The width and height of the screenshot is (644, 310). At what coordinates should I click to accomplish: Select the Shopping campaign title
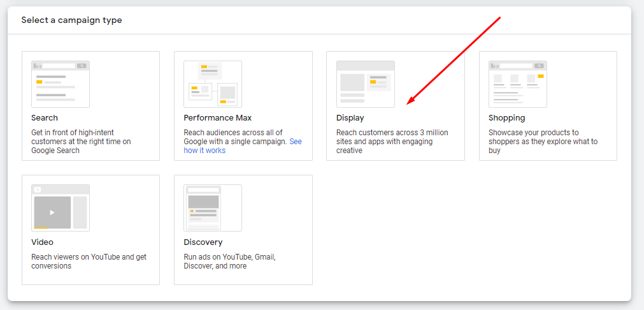point(507,118)
